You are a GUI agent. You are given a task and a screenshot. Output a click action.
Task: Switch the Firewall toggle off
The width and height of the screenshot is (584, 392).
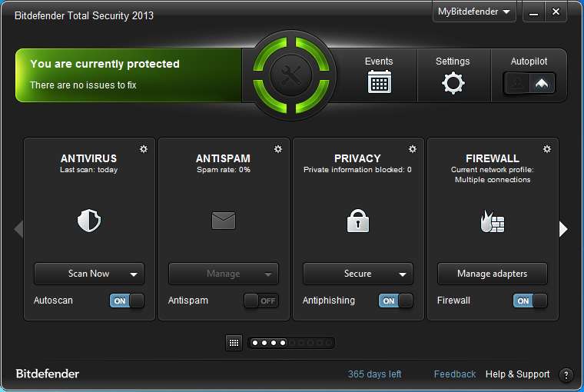pyautogui.click(x=530, y=301)
